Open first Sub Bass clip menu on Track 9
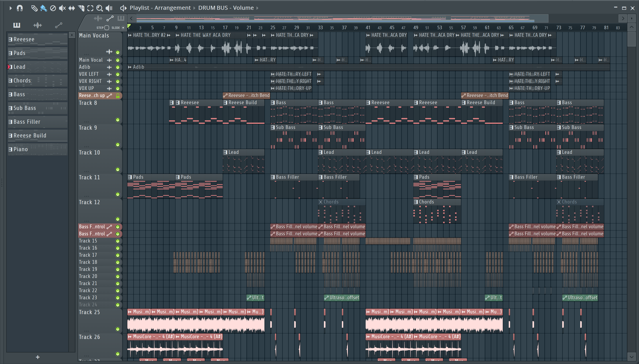This screenshot has height=364, width=639. [x=273, y=127]
